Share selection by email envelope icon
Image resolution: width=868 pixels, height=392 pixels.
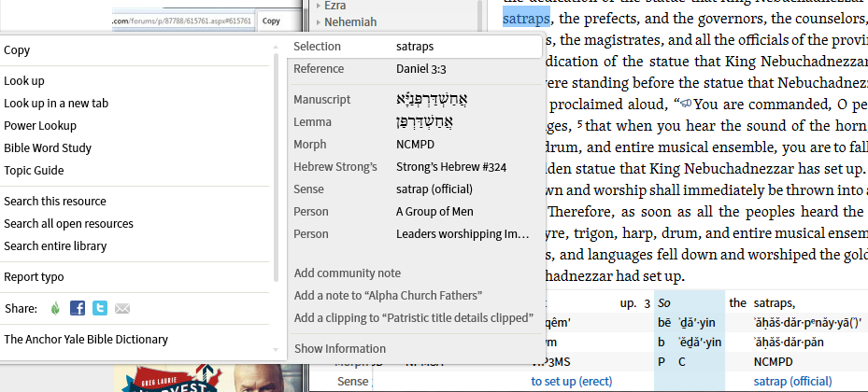(x=122, y=309)
